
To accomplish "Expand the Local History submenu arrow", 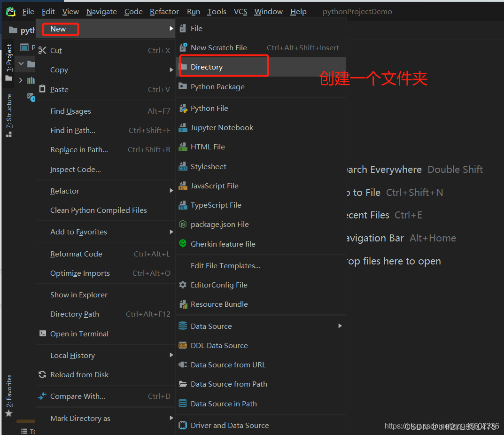I will (171, 355).
